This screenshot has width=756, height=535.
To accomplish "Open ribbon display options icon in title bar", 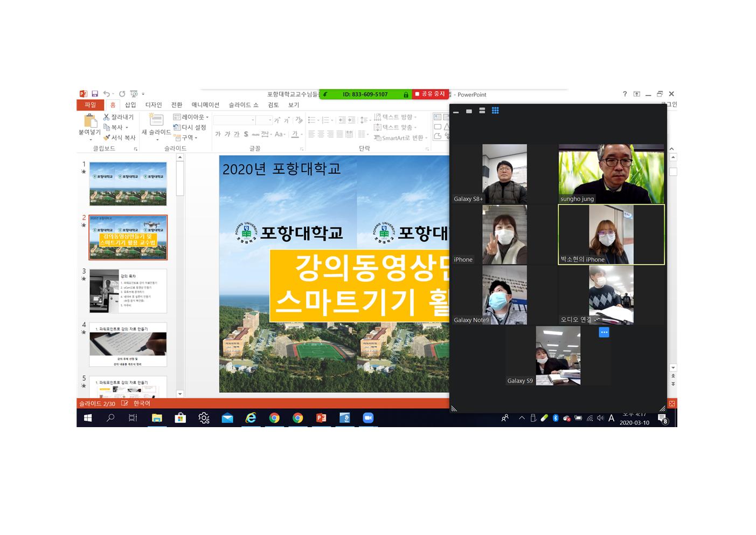I will [637, 94].
